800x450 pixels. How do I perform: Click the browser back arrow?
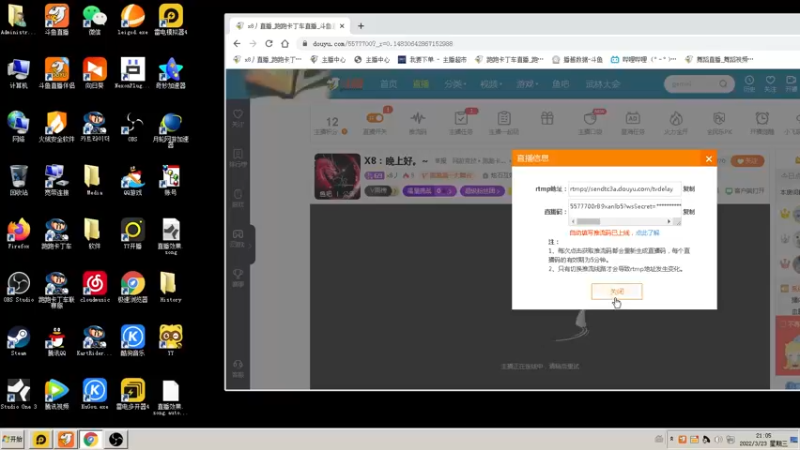237,44
